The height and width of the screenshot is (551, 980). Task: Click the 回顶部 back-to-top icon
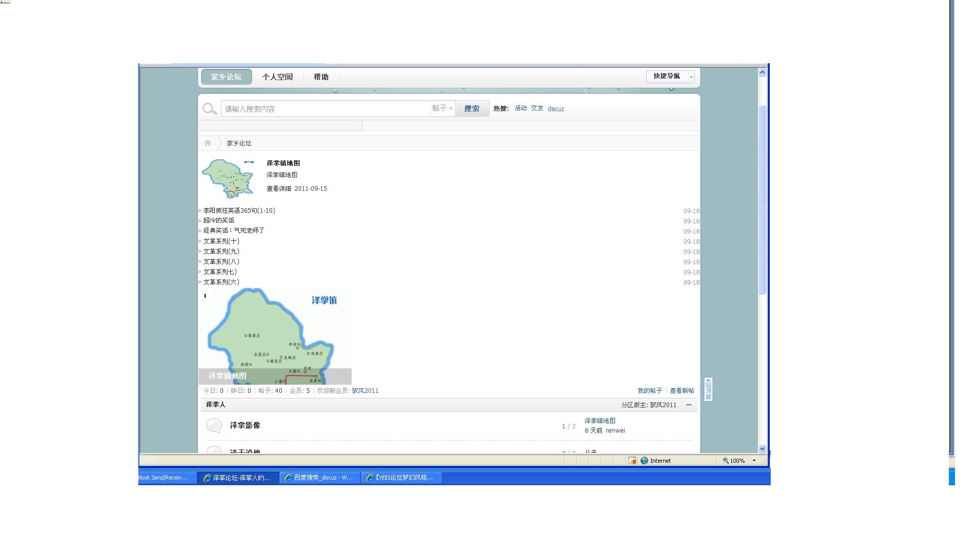tap(708, 389)
